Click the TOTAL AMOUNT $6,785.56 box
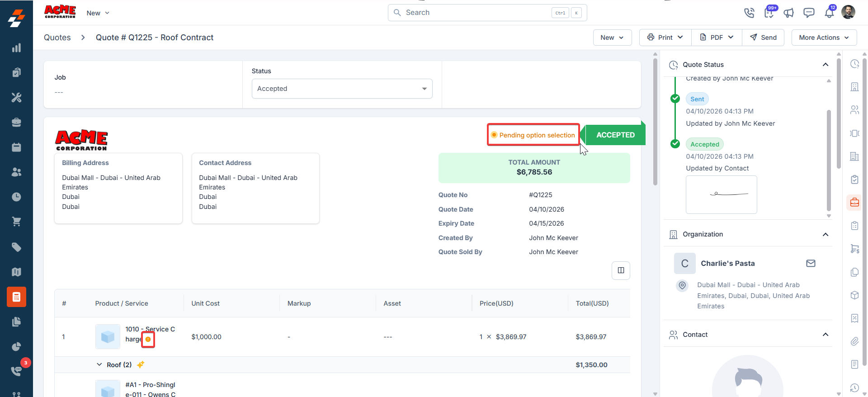The width and height of the screenshot is (868, 397). (x=534, y=168)
